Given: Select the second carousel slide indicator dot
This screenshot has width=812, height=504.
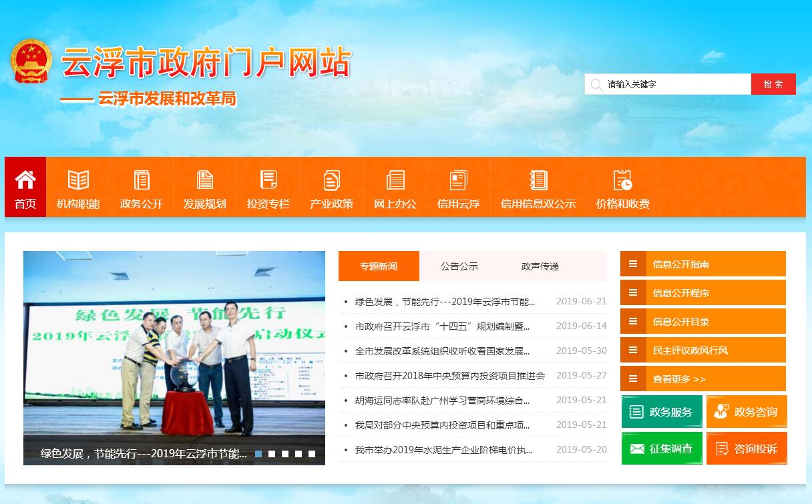Looking at the screenshot, I should pyautogui.click(x=272, y=454).
